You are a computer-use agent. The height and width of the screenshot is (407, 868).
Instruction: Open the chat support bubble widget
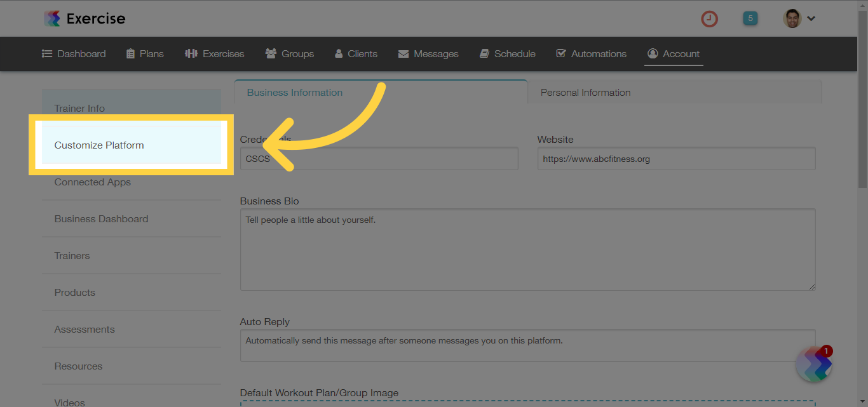814,364
